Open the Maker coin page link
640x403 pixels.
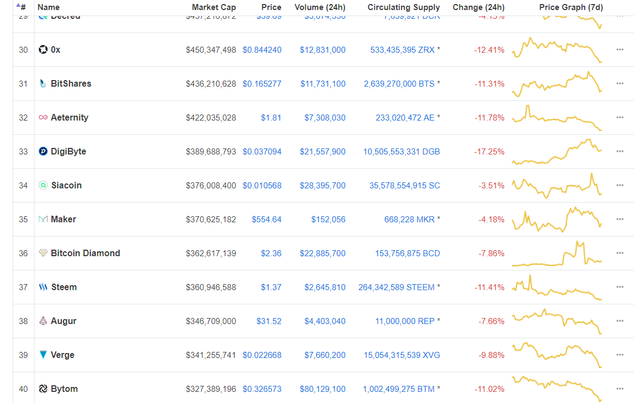point(63,219)
